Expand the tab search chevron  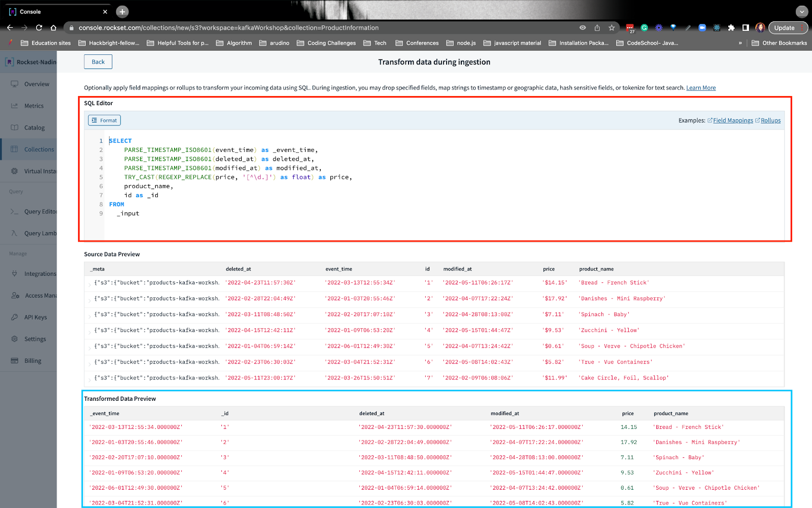coord(802,11)
